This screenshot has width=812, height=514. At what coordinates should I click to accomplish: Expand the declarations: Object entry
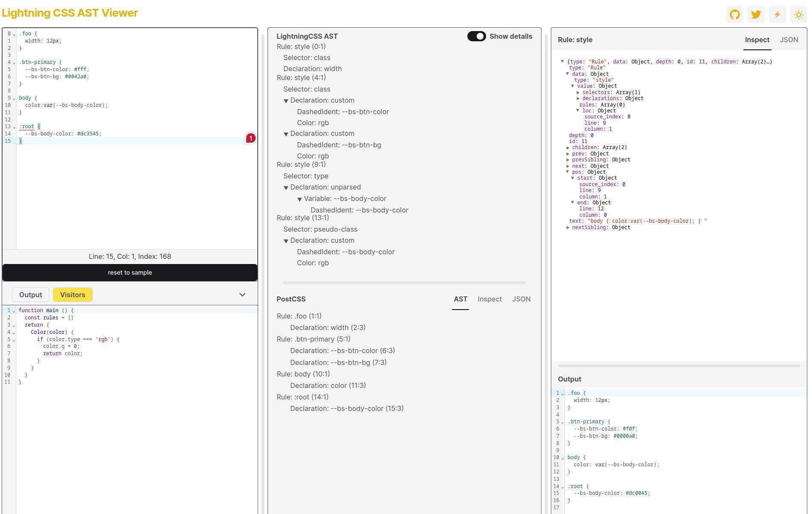pos(578,98)
